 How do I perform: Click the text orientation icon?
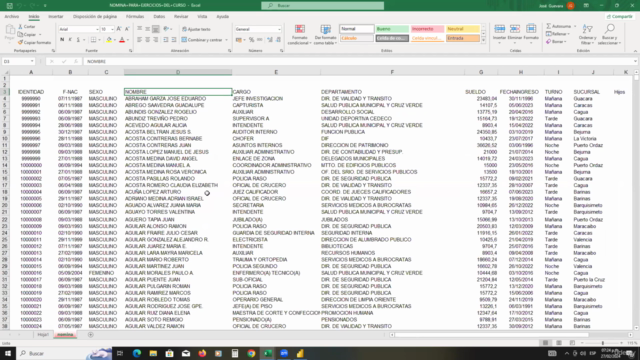(166, 29)
